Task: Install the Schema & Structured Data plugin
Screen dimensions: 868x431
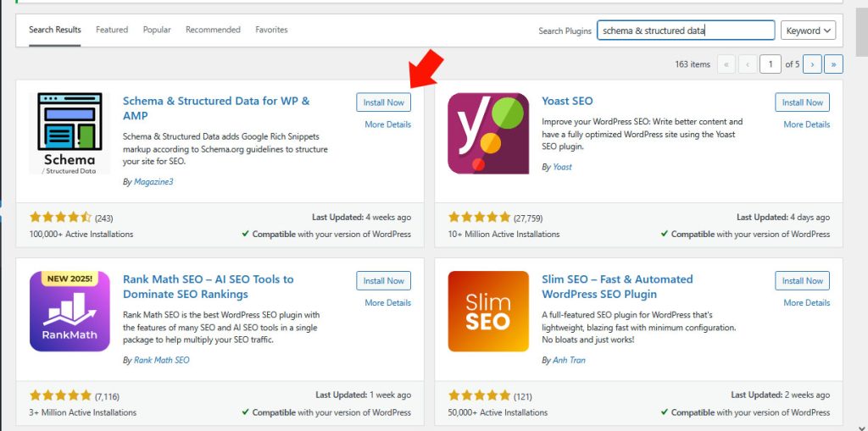Action: tap(384, 102)
